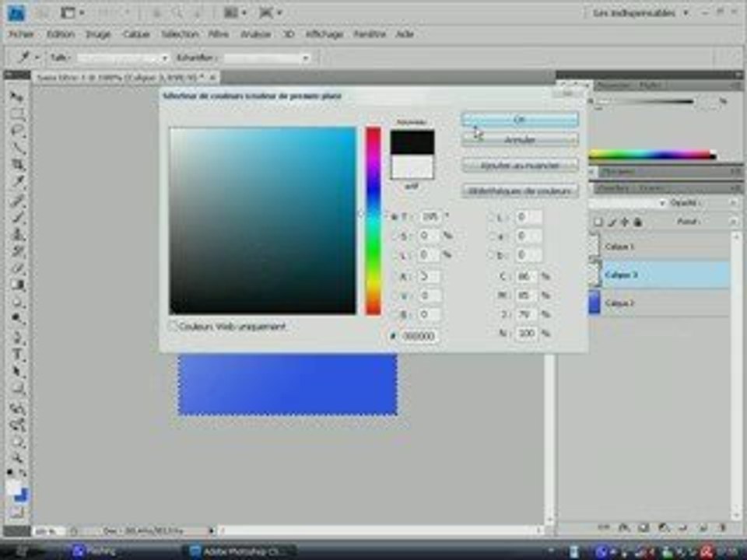Select the Eyedropper tool in toolbox
This screenshot has width=747, height=560.
[x=17, y=182]
